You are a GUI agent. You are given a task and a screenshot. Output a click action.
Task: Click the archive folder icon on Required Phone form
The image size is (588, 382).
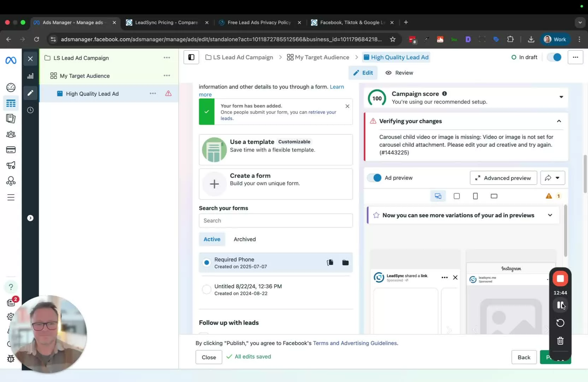(x=345, y=262)
